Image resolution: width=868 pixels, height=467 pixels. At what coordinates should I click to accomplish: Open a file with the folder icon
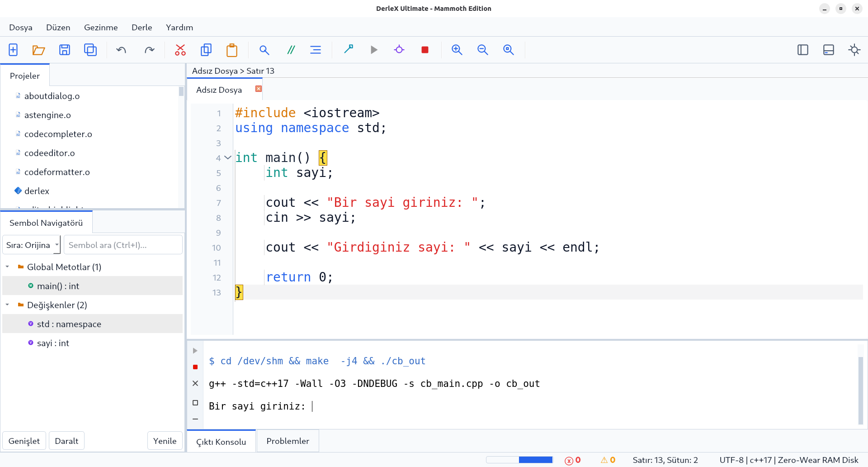[39, 50]
